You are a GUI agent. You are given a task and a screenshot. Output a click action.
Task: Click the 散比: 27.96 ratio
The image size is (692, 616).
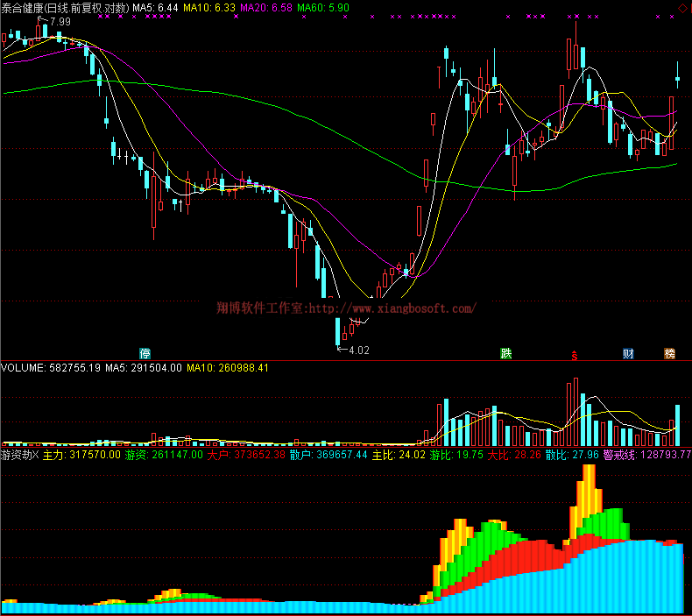click(572, 455)
